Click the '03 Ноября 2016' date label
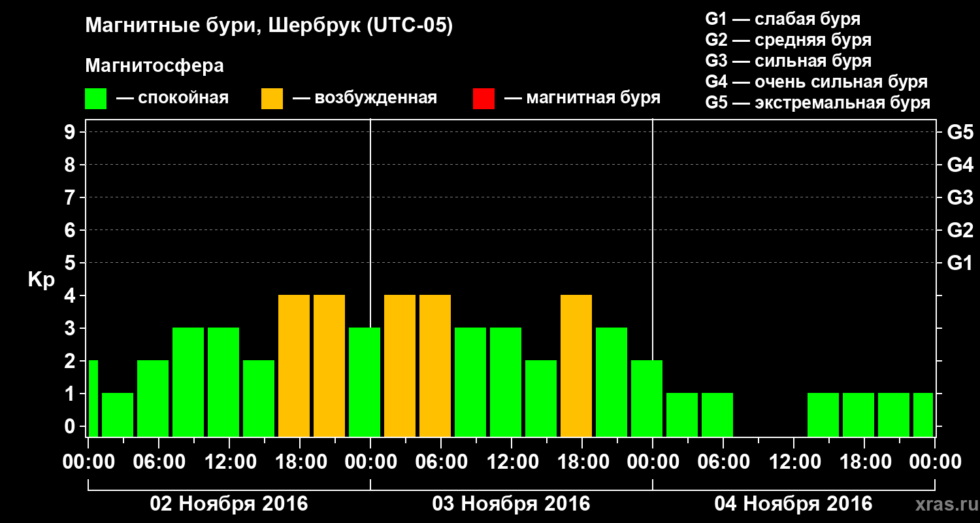This screenshot has height=523, width=980. tap(511, 503)
